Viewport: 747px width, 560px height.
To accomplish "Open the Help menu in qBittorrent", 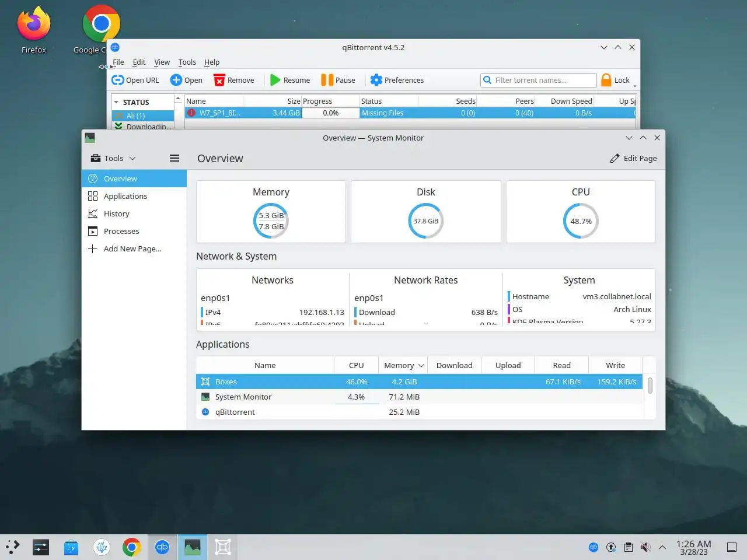I will [212, 62].
